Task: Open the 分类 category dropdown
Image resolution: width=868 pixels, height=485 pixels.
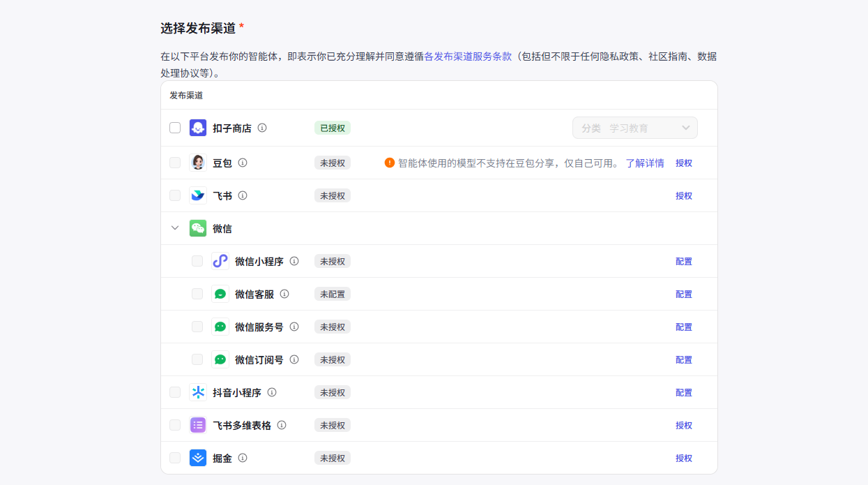Action: [634, 128]
